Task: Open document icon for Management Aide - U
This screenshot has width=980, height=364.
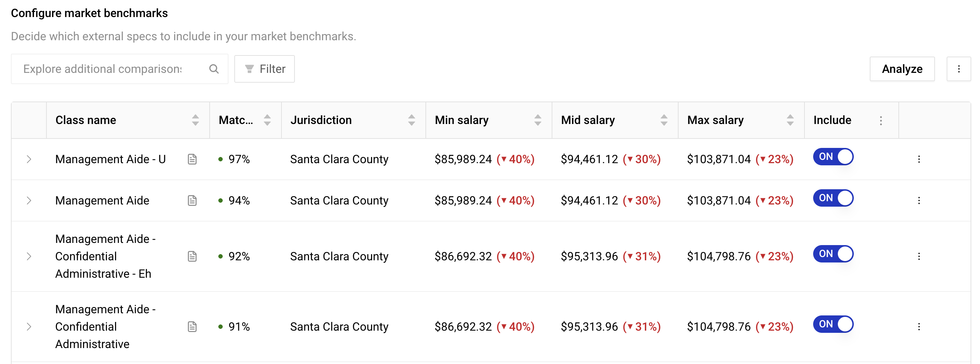Action: 192,159
